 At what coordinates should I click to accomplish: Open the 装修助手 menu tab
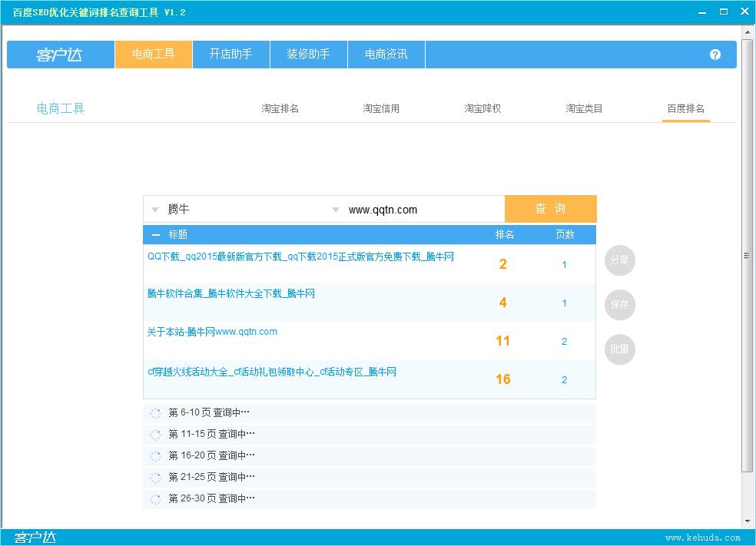[x=308, y=55]
